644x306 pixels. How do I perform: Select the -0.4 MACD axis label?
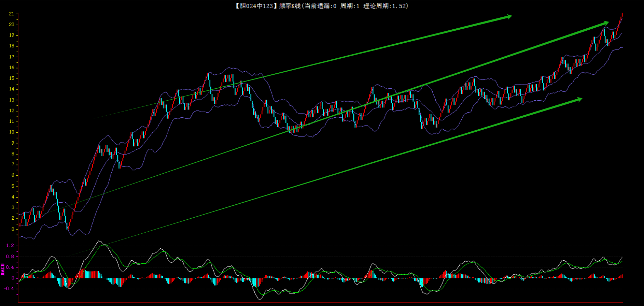9,289
